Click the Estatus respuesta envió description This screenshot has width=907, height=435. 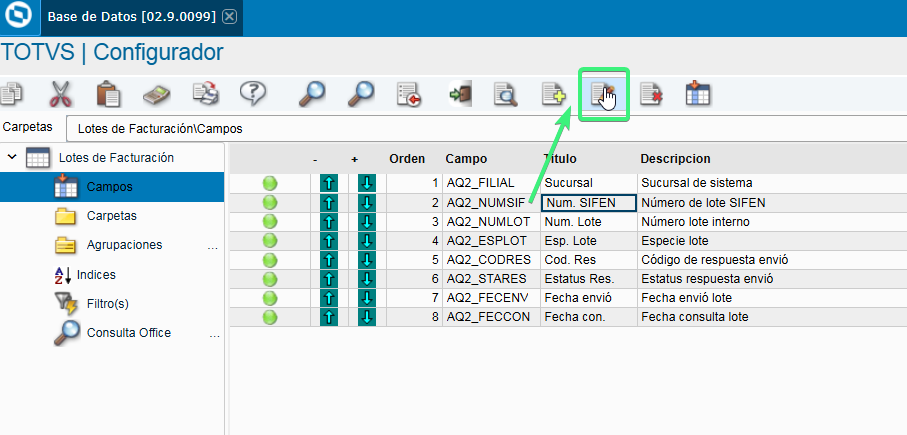pyautogui.click(x=707, y=279)
